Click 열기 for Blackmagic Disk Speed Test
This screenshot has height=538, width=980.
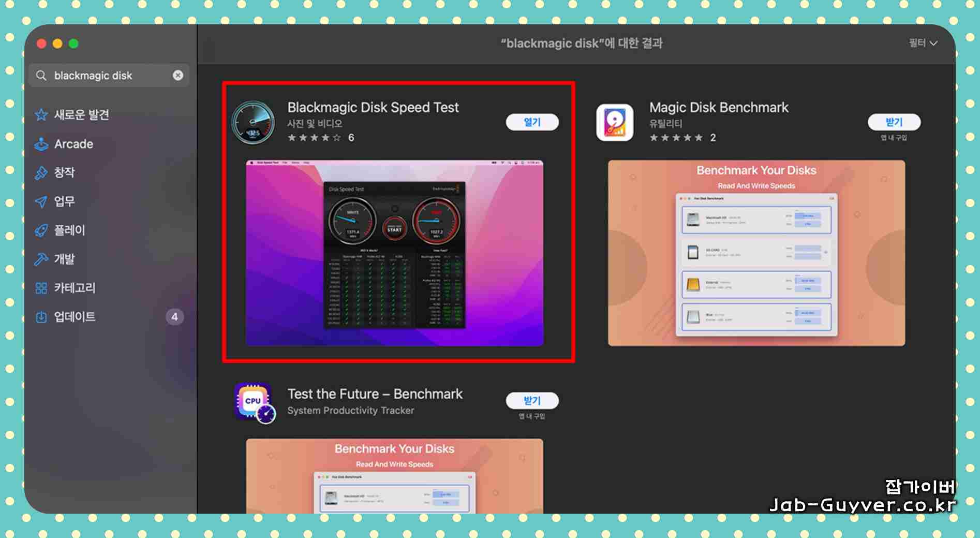[532, 122]
